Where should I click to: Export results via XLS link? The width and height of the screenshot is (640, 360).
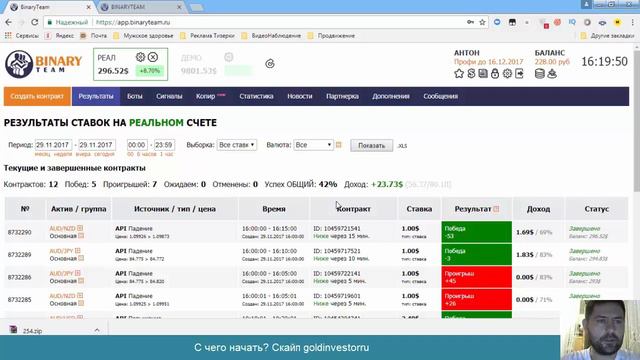[x=402, y=146]
